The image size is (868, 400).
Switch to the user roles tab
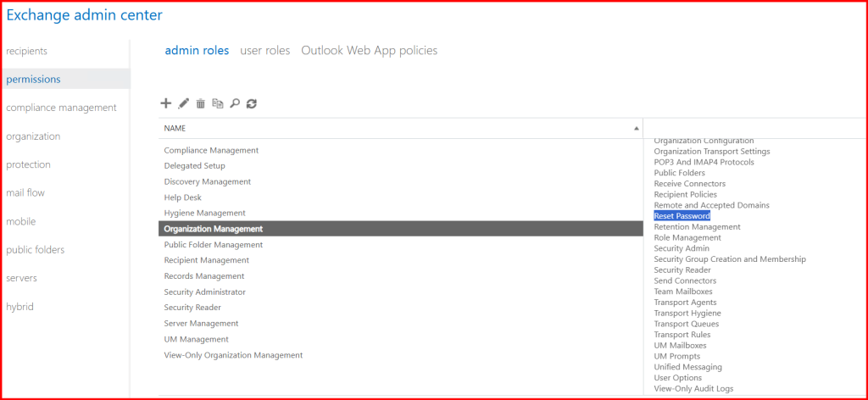(264, 51)
